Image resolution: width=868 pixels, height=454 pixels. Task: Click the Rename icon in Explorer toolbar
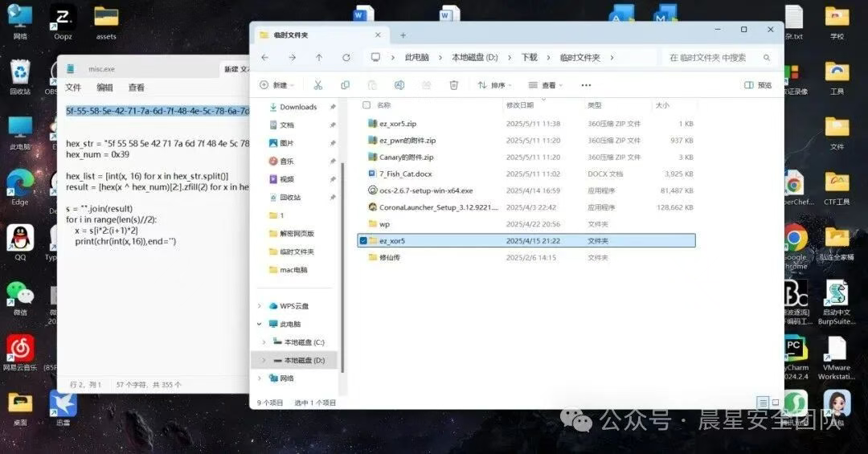(399, 85)
